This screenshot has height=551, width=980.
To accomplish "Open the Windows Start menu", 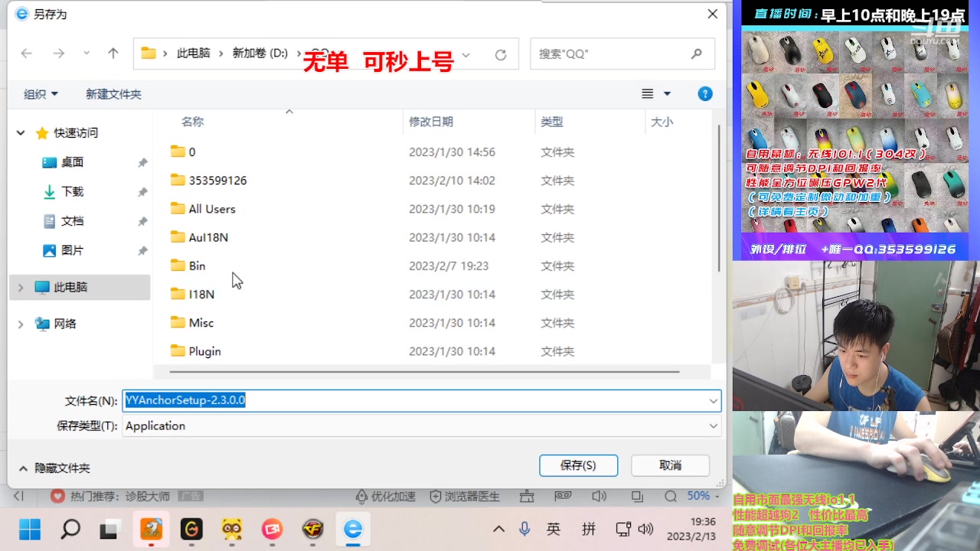I will (x=30, y=529).
